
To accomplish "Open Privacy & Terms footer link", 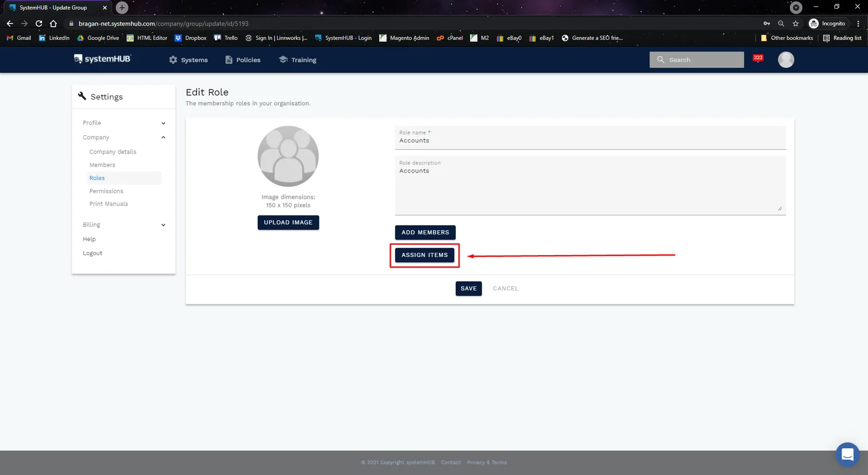I will (487, 463).
